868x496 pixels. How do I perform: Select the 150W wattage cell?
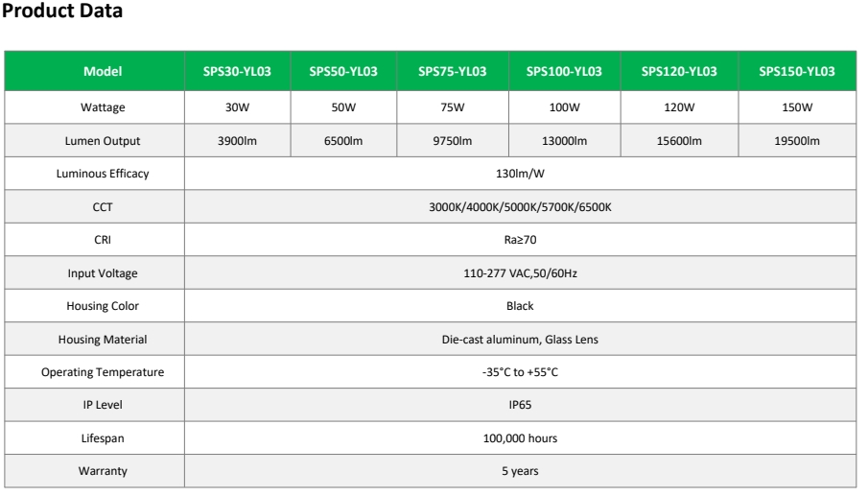tap(797, 107)
